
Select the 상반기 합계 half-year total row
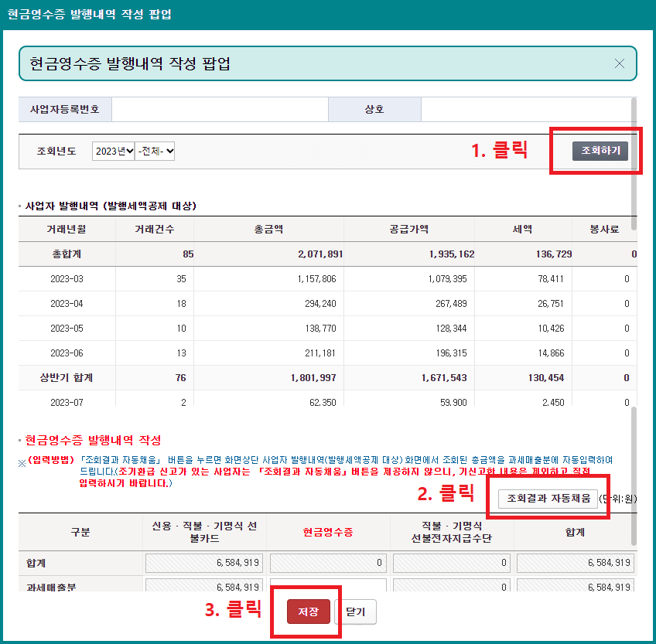coord(328,377)
